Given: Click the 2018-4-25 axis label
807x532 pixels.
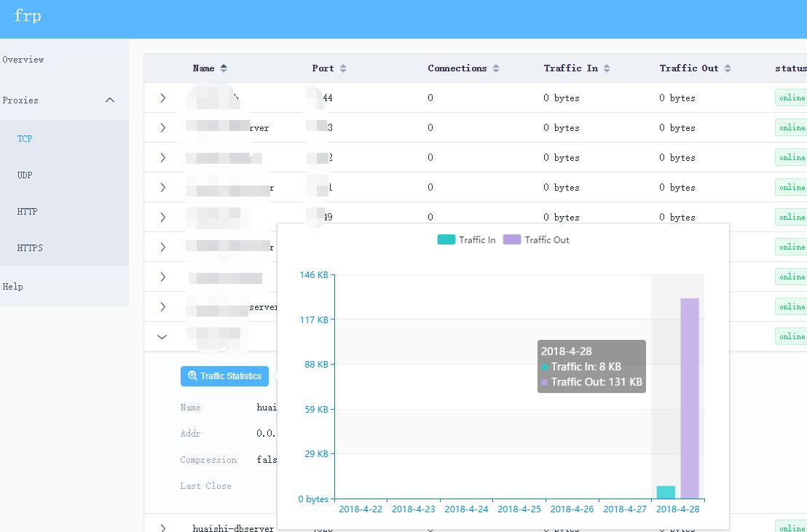Looking at the screenshot, I should point(519,509).
